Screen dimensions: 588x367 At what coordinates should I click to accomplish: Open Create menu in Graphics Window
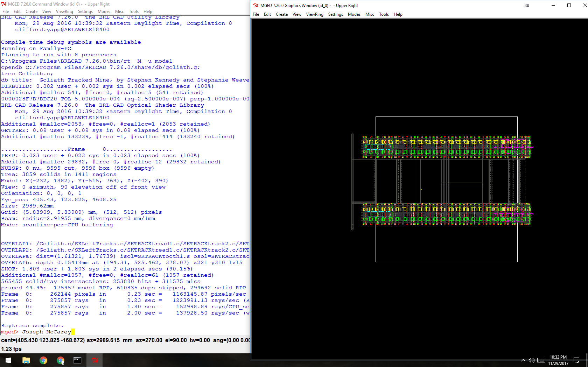[282, 14]
